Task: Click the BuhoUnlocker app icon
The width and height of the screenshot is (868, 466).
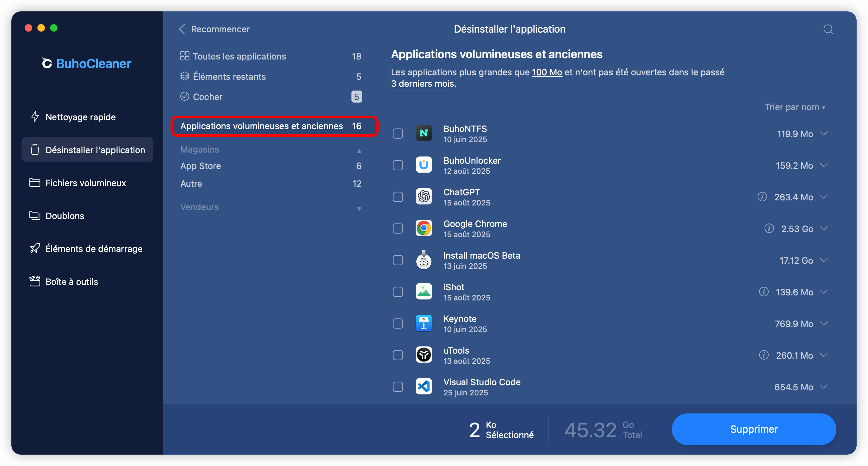Action: tap(424, 165)
